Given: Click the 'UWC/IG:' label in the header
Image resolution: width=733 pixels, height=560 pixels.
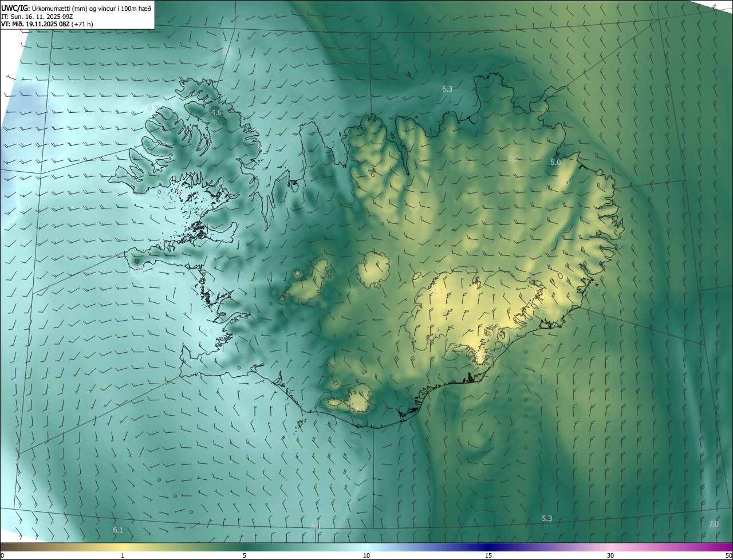Looking at the screenshot, I should click(x=15, y=7).
